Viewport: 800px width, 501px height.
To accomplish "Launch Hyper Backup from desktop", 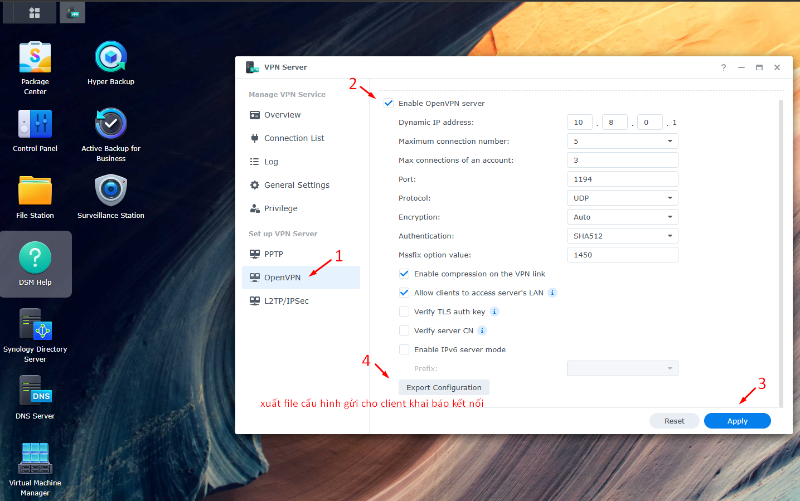I will tap(110, 57).
